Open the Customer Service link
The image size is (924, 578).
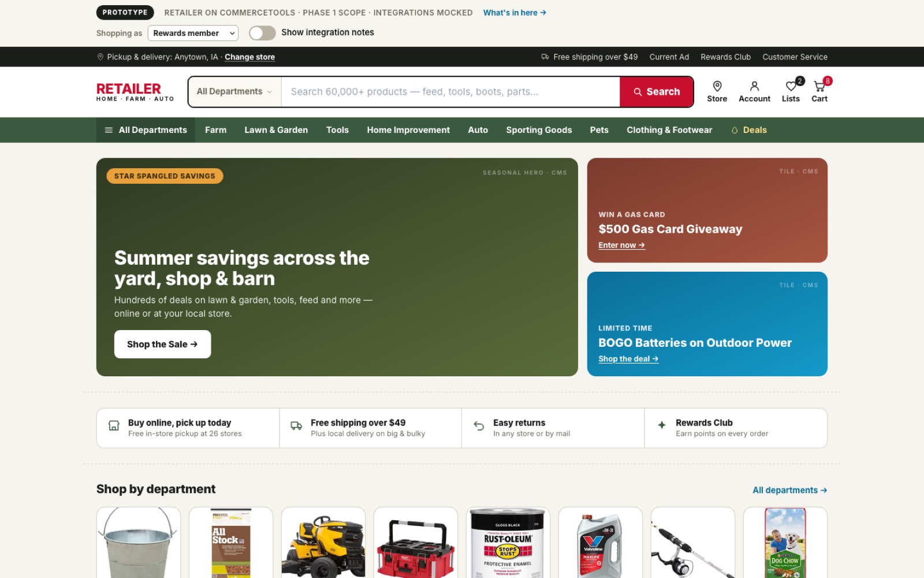tap(795, 57)
